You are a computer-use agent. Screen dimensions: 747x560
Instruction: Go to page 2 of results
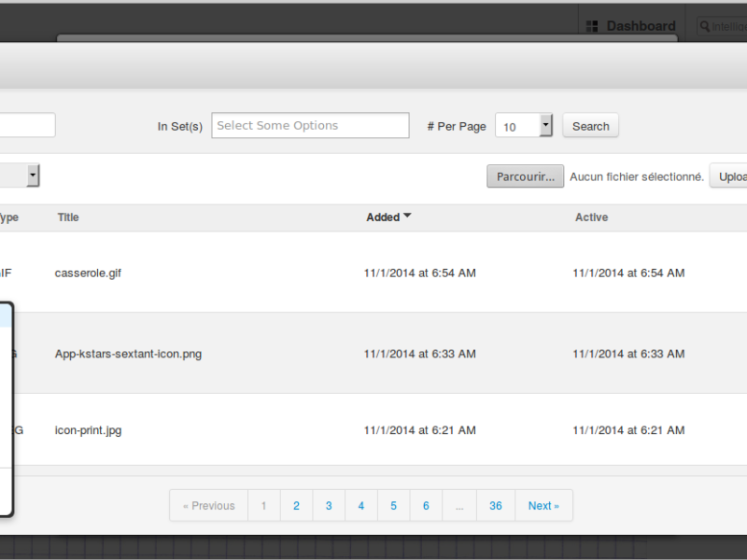(x=296, y=505)
